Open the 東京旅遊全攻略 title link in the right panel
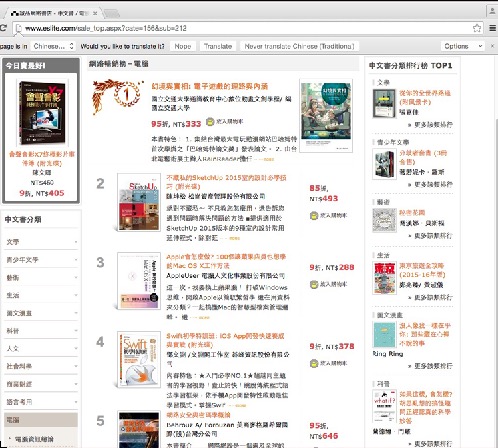498x448 pixels. 422,270
